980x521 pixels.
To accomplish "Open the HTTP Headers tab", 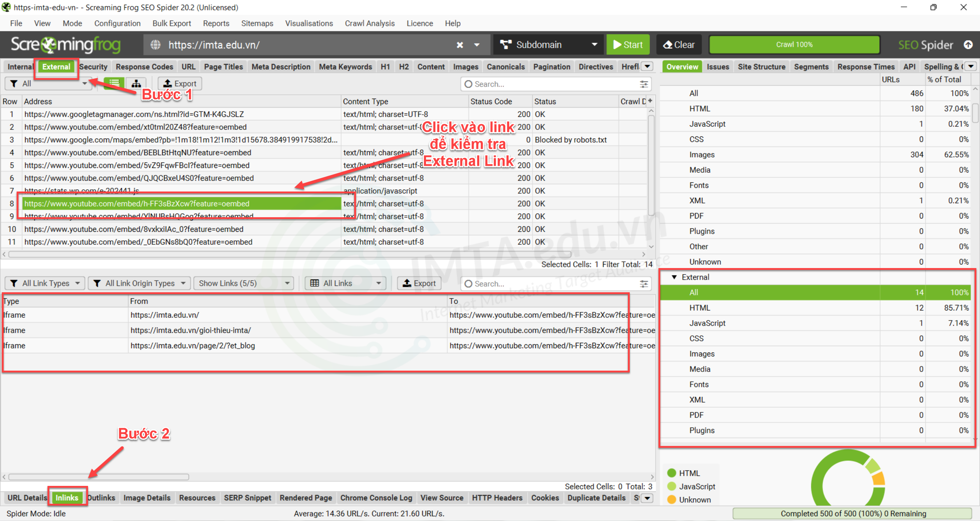I will pos(497,498).
